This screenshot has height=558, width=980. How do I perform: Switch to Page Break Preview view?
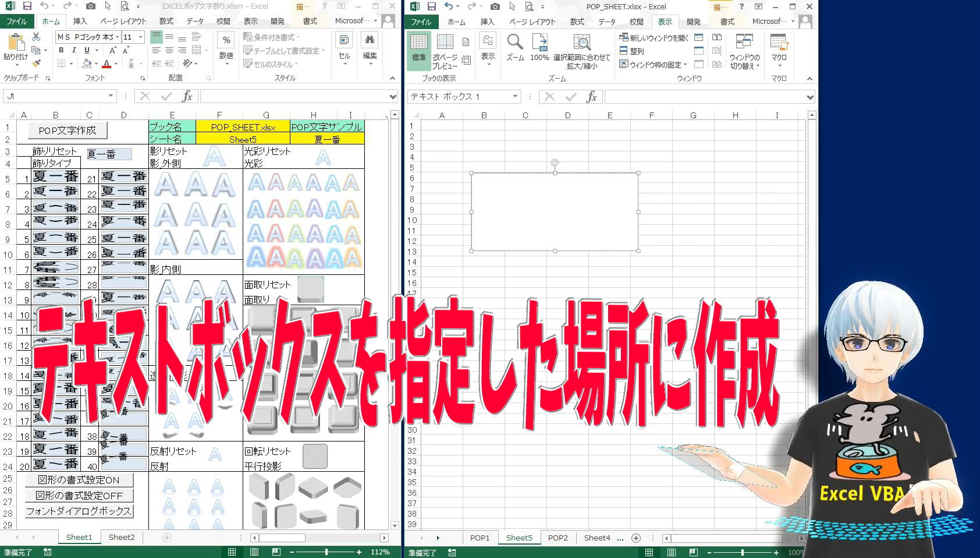(445, 51)
